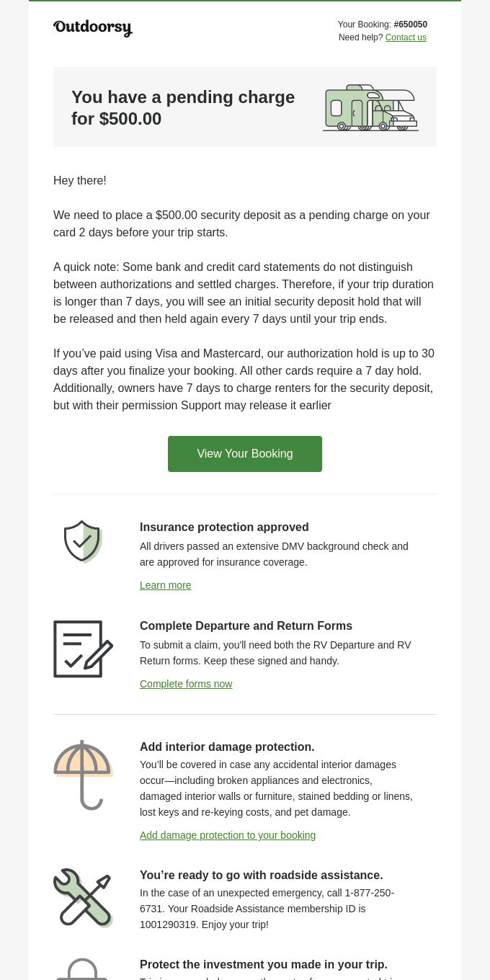Click the Add interior damage protection heading
The width and height of the screenshot is (490, 980).
click(x=227, y=747)
